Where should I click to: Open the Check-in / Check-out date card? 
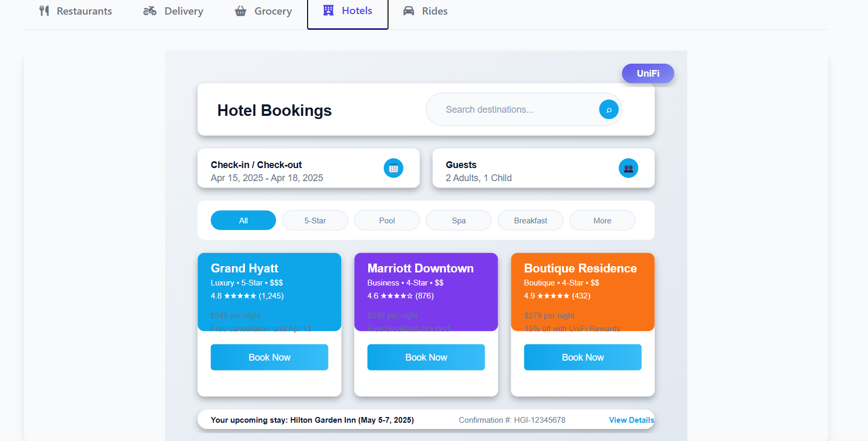point(309,168)
